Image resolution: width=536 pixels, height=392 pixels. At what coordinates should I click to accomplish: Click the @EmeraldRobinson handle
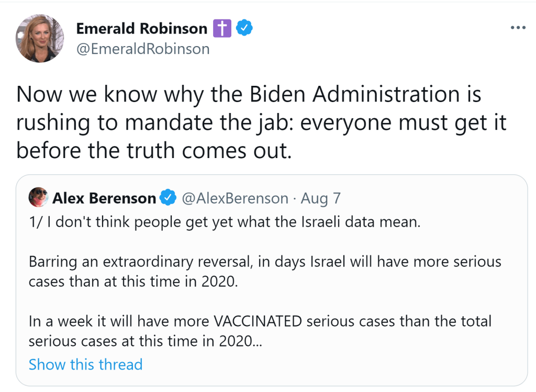(143, 49)
